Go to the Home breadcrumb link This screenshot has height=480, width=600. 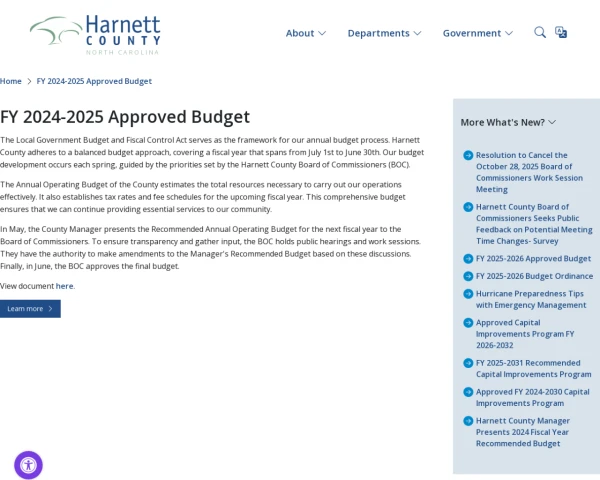click(11, 81)
